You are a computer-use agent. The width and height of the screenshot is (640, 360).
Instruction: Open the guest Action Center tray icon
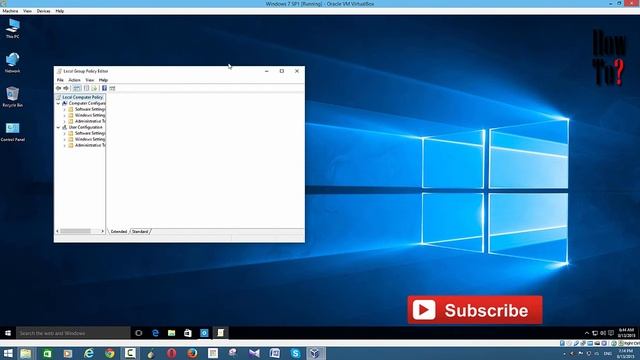(x=611, y=333)
